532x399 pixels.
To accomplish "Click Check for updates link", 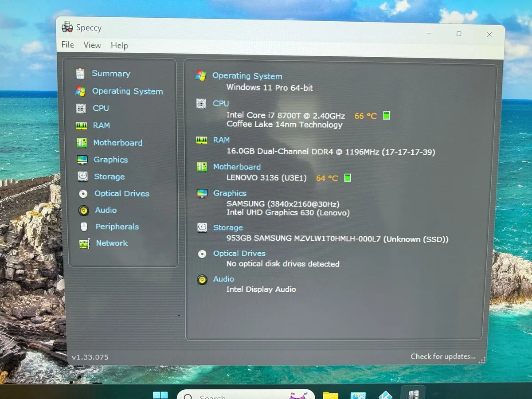I will pyautogui.click(x=443, y=356).
